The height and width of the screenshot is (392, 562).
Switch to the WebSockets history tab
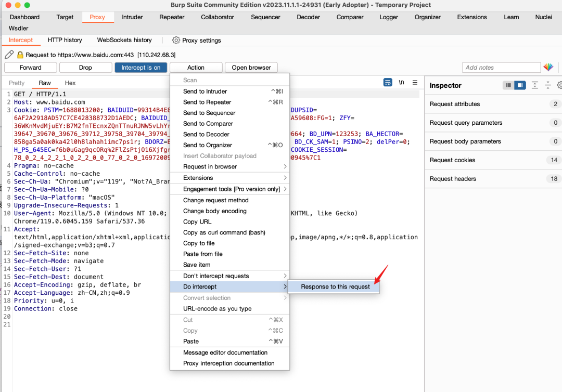pyautogui.click(x=124, y=40)
